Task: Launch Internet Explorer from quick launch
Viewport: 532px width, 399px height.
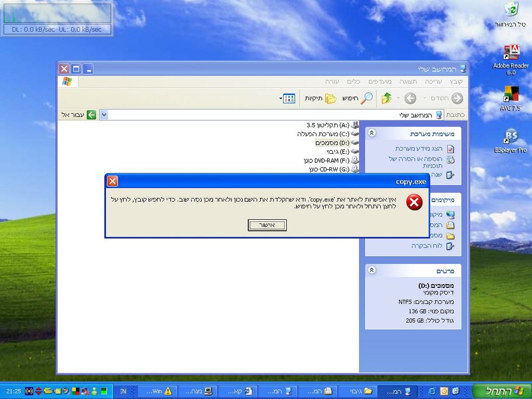Action: point(432,391)
